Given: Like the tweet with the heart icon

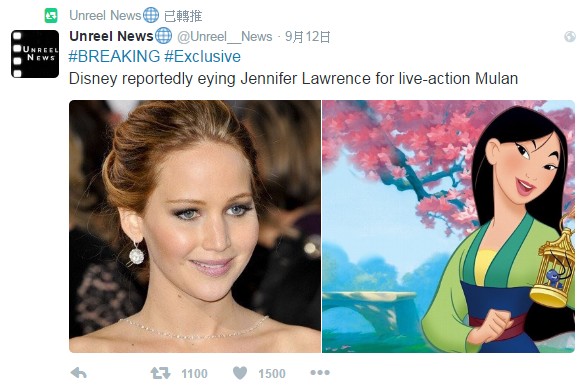Looking at the screenshot, I should click(x=240, y=373).
